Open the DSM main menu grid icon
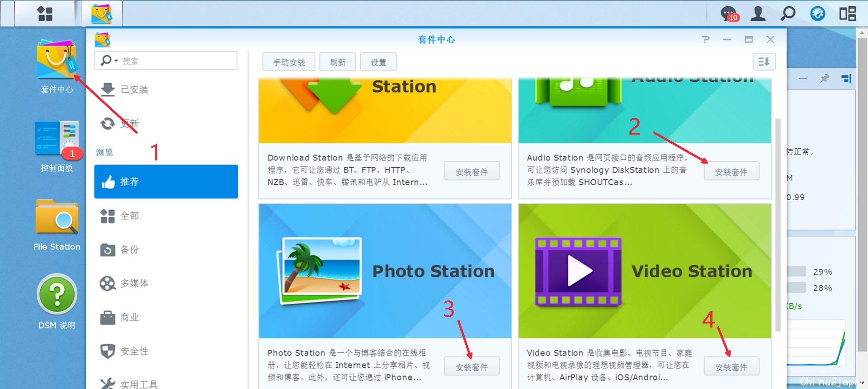The image size is (868, 389). 45,14
